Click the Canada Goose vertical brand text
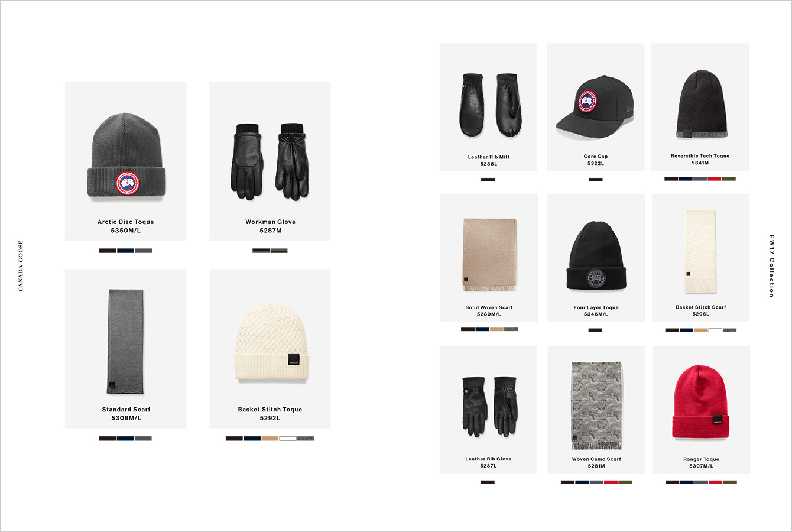 click(21, 265)
